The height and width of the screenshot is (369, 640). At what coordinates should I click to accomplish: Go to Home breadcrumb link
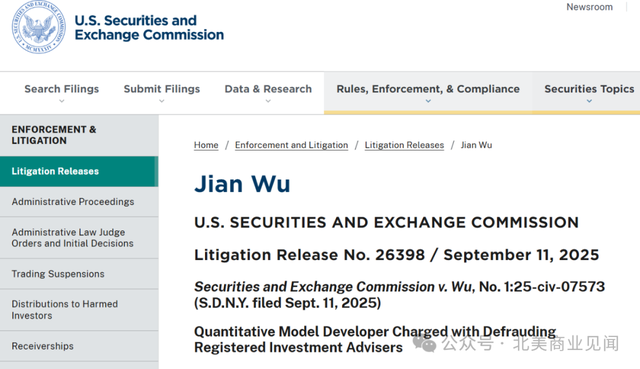(206, 145)
